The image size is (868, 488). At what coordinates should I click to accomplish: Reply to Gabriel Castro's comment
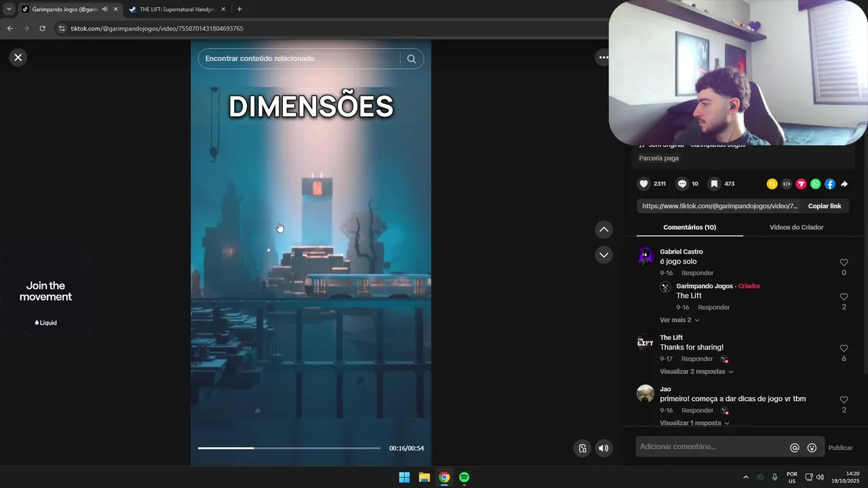point(697,273)
